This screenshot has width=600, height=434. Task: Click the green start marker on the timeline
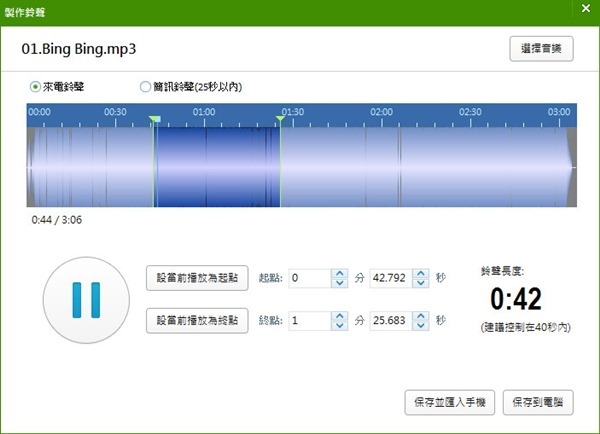[x=154, y=120]
